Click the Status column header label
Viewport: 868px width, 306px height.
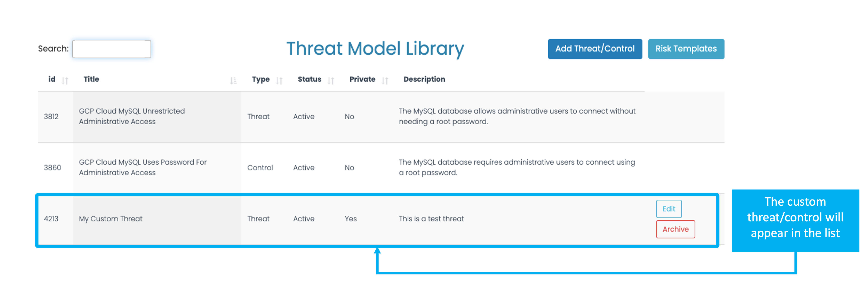[x=309, y=79]
